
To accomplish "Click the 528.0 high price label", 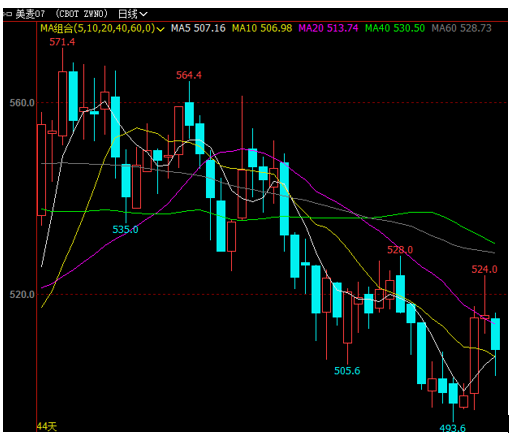I will point(400,250).
